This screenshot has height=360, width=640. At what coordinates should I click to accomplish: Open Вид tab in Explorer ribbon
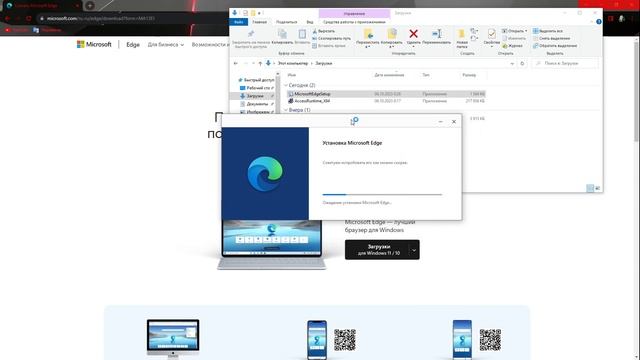[x=310, y=22]
